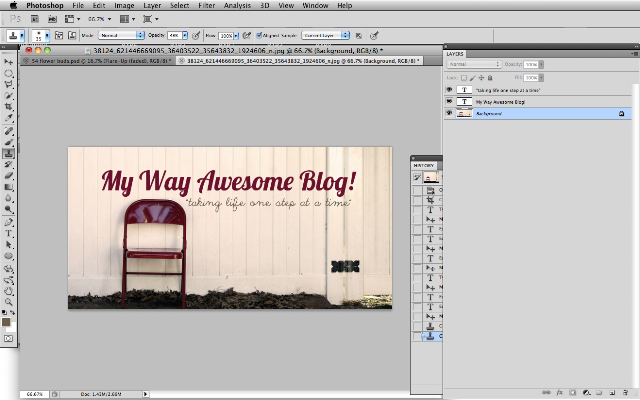Click Add layer style fx icon
The width and height of the screenshot is (640, 400).
[x=560, y=393]
